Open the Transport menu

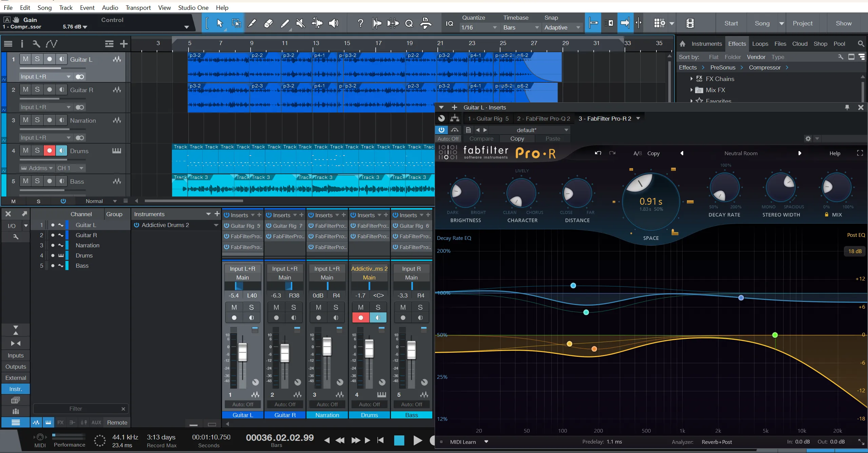(x=138, y=7)
